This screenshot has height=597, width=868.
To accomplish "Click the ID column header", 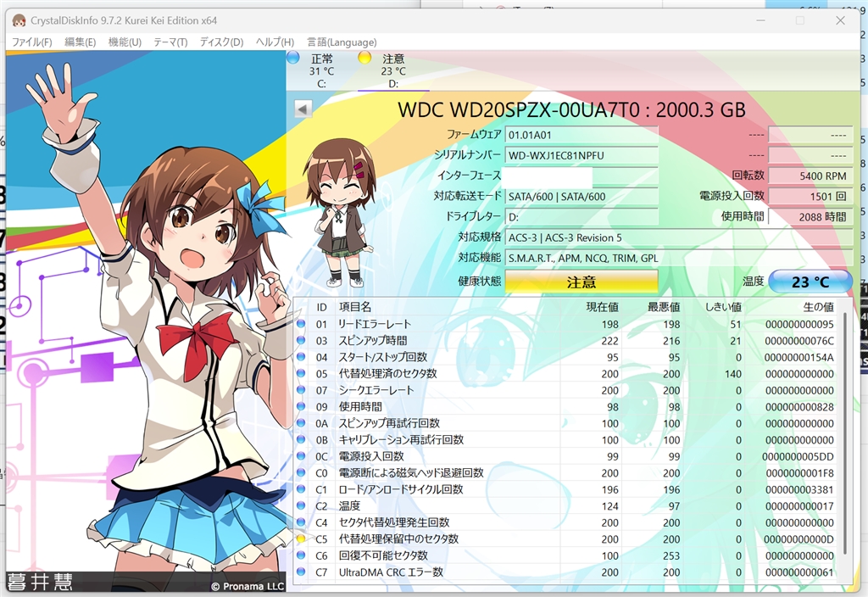I will [x=321, y=307].
